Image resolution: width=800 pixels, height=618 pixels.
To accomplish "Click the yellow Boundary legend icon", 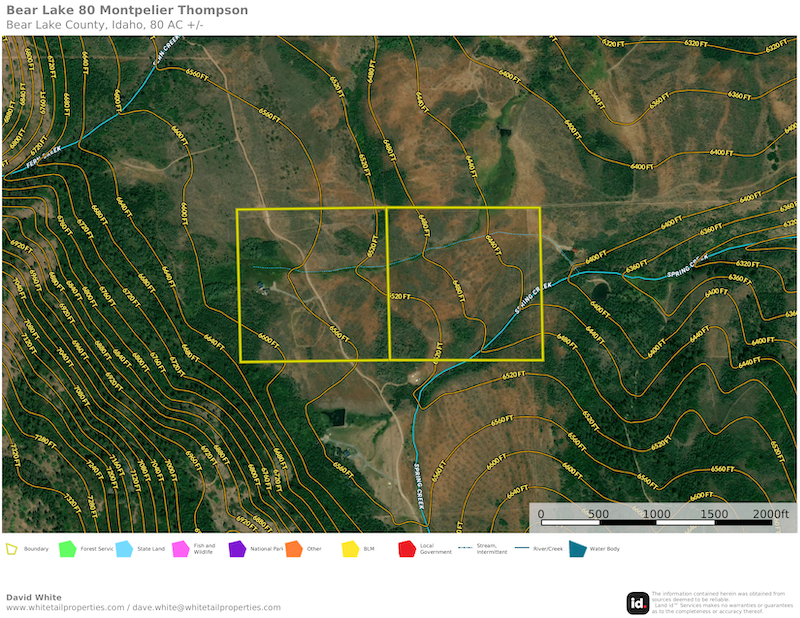I will [11, 549].
